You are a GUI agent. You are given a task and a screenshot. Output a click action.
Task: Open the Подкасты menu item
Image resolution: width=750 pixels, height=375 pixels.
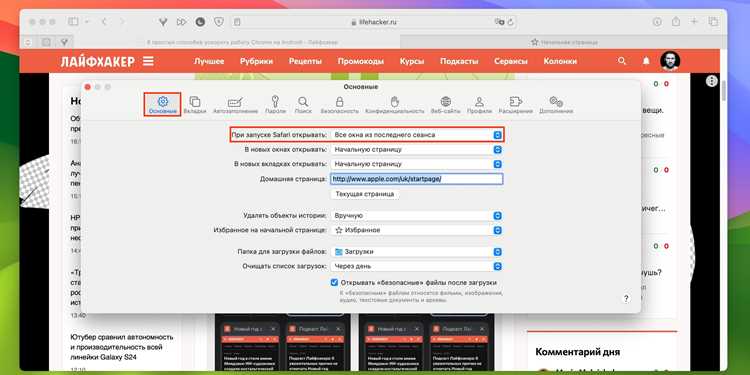coord(459,61)
